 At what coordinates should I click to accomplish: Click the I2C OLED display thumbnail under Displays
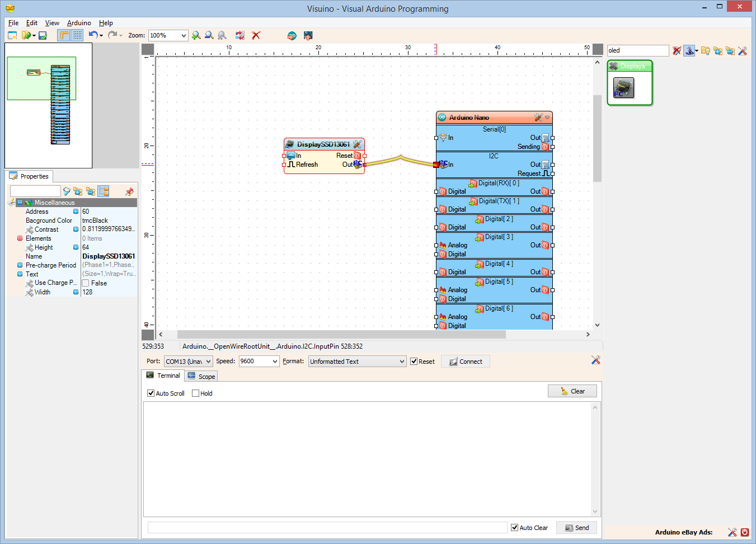pyautogui.click(x=623, y=87)
